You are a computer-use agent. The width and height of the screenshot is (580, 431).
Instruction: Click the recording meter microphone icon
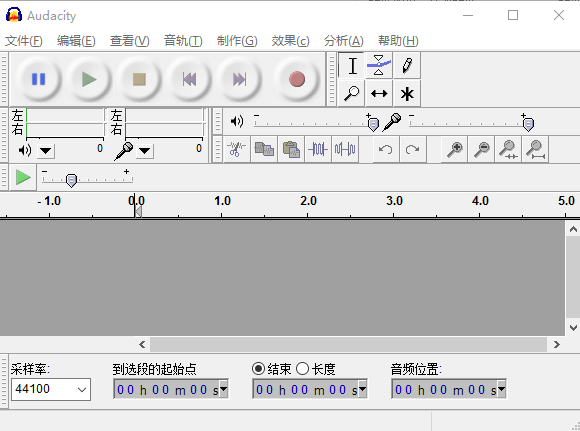123,151
